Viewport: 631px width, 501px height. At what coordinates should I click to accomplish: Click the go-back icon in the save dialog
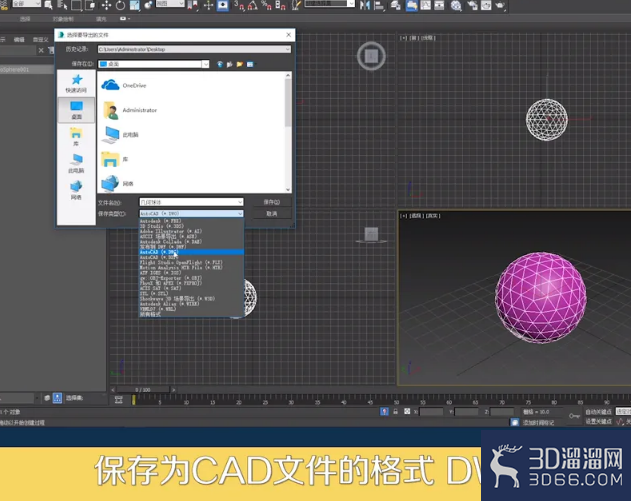(220, 64)
